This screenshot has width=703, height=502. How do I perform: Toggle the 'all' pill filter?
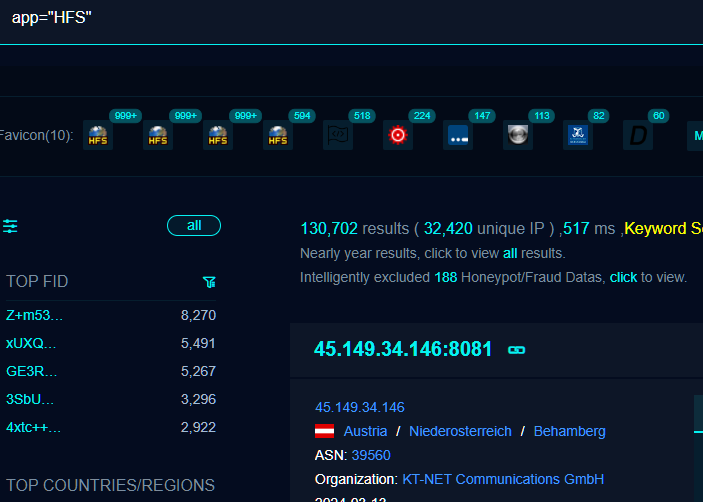[194, 226]
